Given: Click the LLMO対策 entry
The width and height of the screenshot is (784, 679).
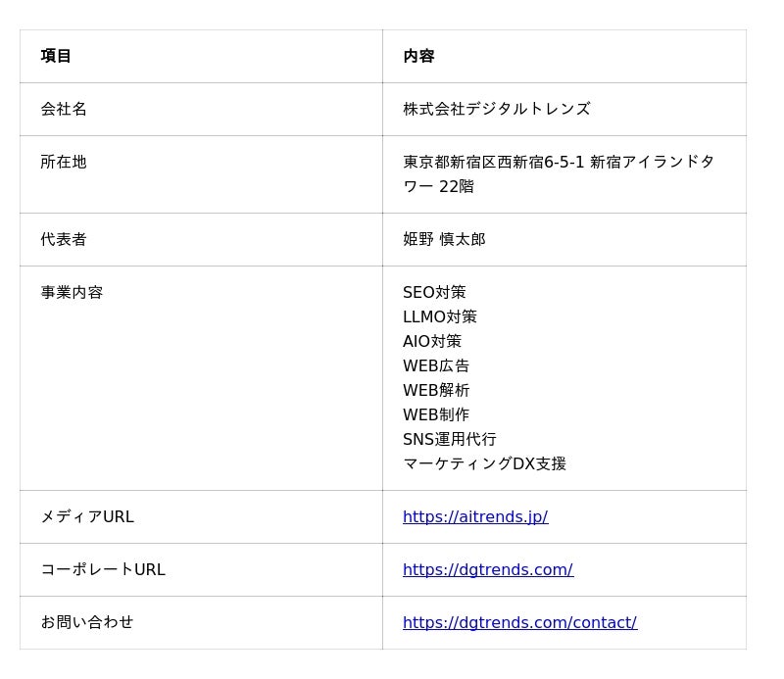Looking at the screenshot, I should pos(440,316).
